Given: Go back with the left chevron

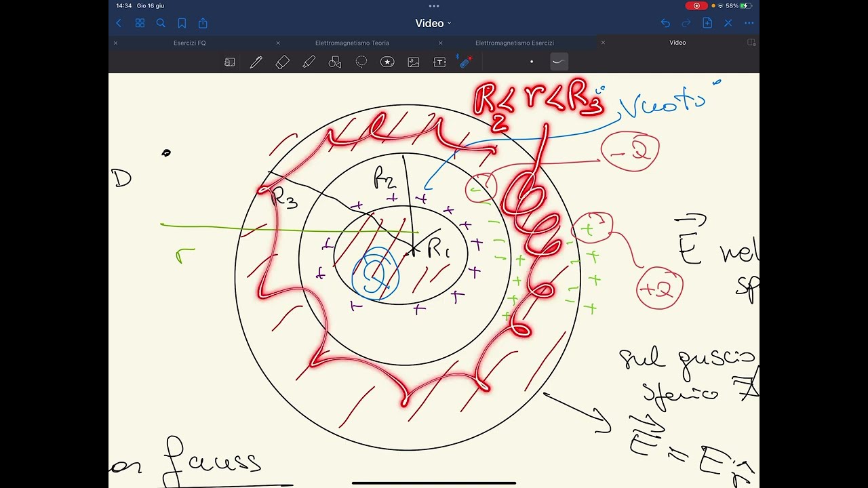Looking at the screenshot, I should [119, 23].
